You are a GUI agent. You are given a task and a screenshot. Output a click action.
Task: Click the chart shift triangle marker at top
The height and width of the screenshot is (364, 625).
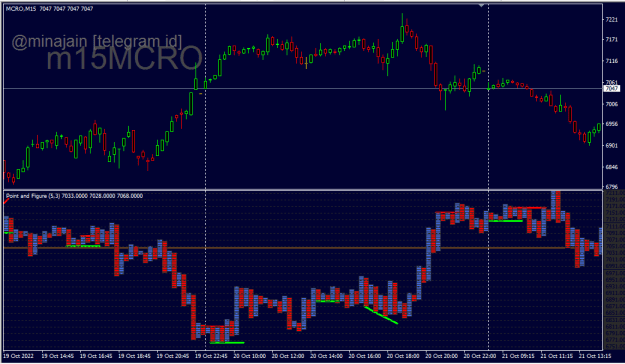(481, 6)
